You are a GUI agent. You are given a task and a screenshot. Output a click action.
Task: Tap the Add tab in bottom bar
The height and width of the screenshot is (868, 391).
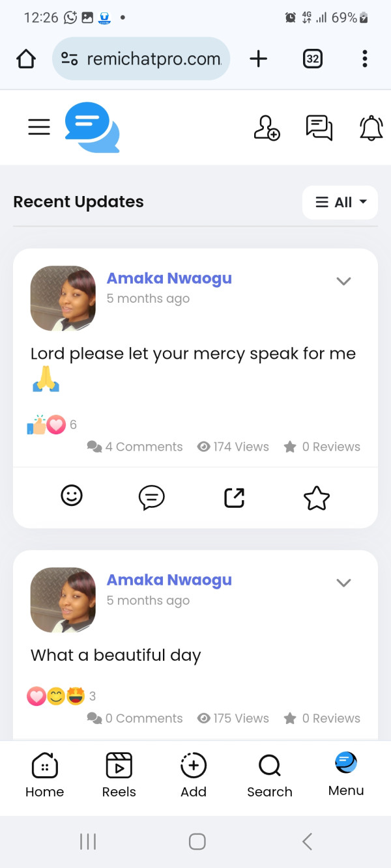(x=194, y=776)
